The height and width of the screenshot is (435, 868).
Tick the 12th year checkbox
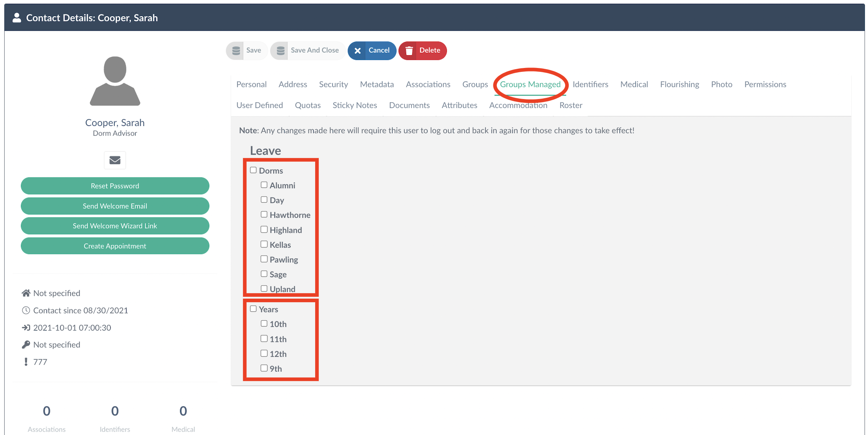point(264,353)
